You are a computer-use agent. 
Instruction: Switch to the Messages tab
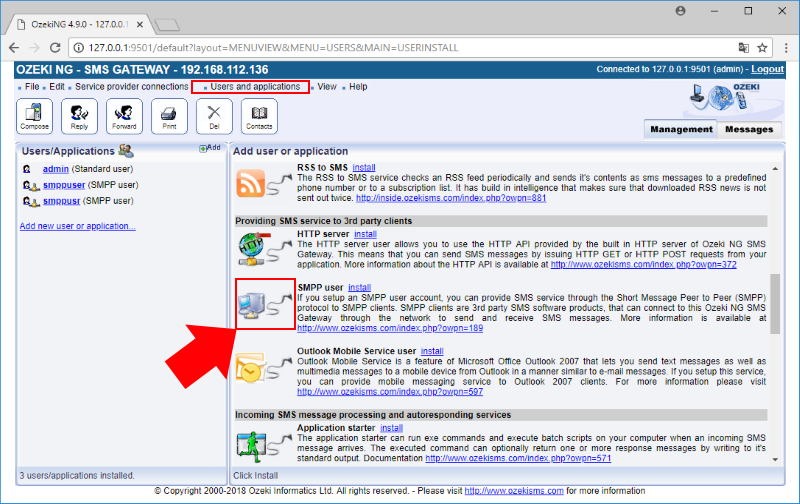(749, 129)
